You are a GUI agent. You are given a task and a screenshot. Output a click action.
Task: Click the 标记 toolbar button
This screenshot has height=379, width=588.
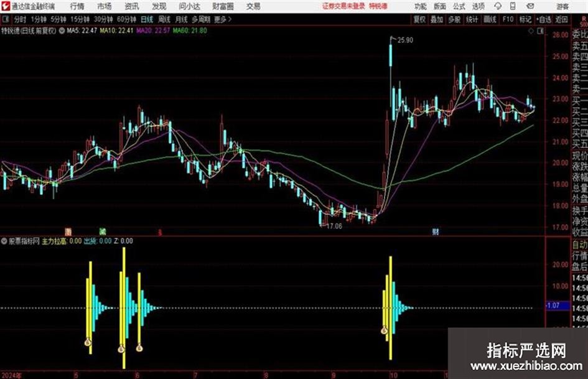pyautogui.click(x=525, y=19)
